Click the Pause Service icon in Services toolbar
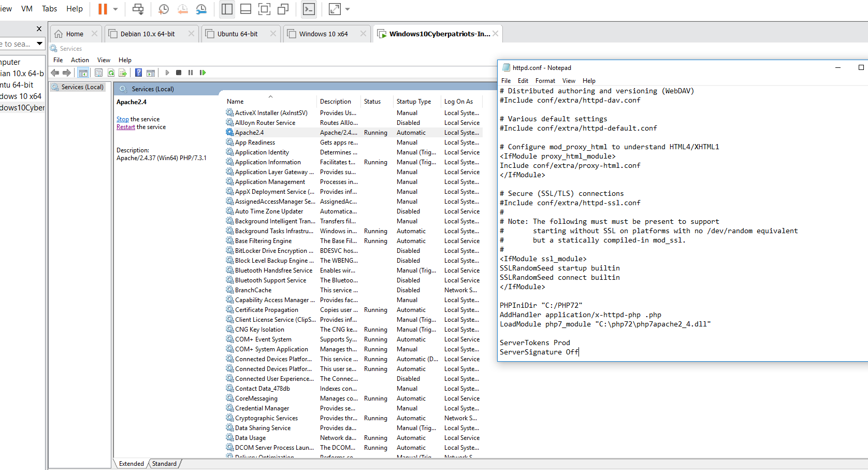 pyautogui.click(x=191, y=73)
